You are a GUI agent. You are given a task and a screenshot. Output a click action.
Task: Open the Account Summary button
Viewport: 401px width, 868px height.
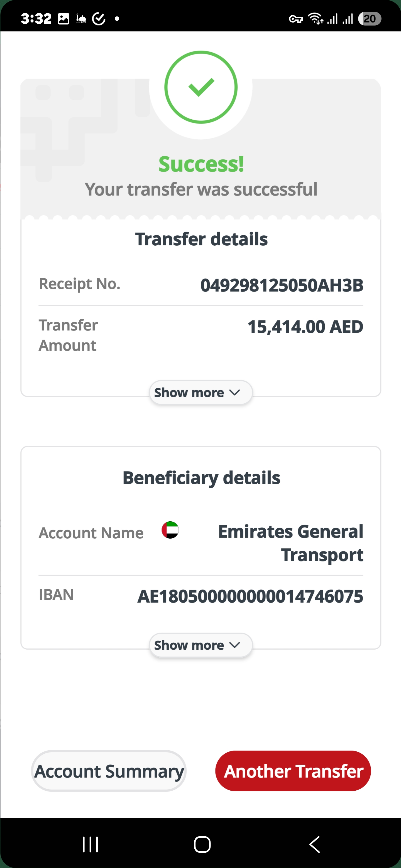tap(109, 771)
